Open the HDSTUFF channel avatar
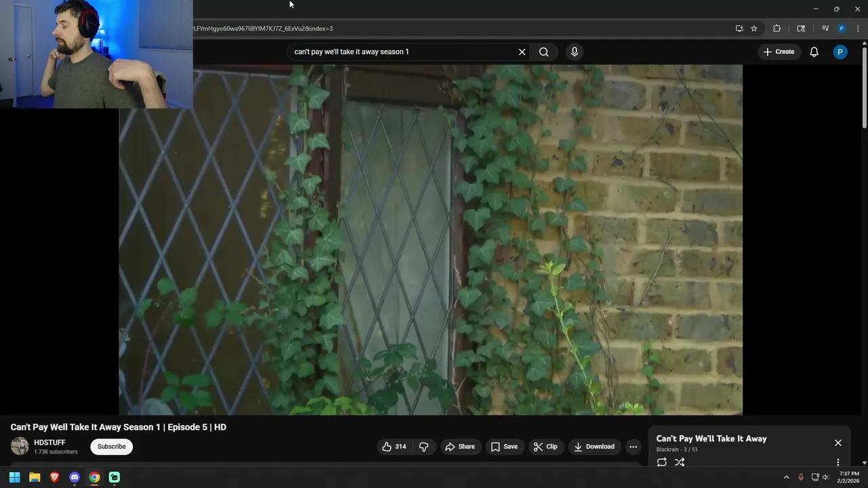This screenshot has height=488, width=868. [20, 446]
